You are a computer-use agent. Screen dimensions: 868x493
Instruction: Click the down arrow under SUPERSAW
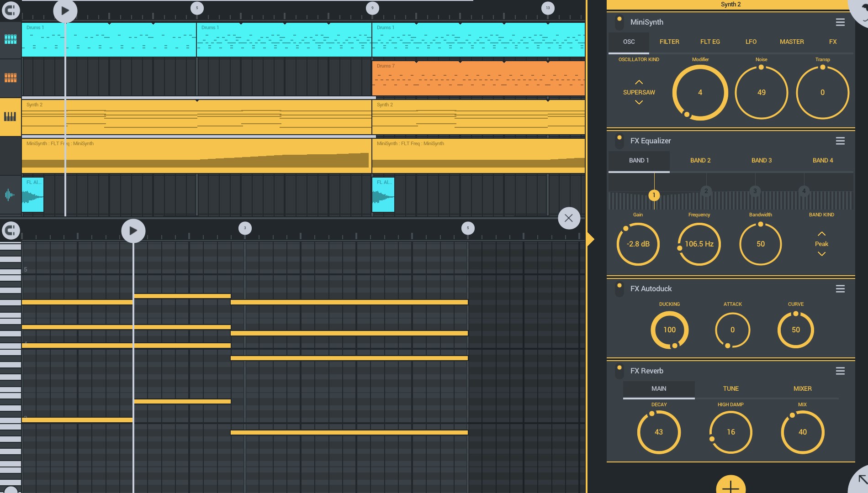(639, 102)
